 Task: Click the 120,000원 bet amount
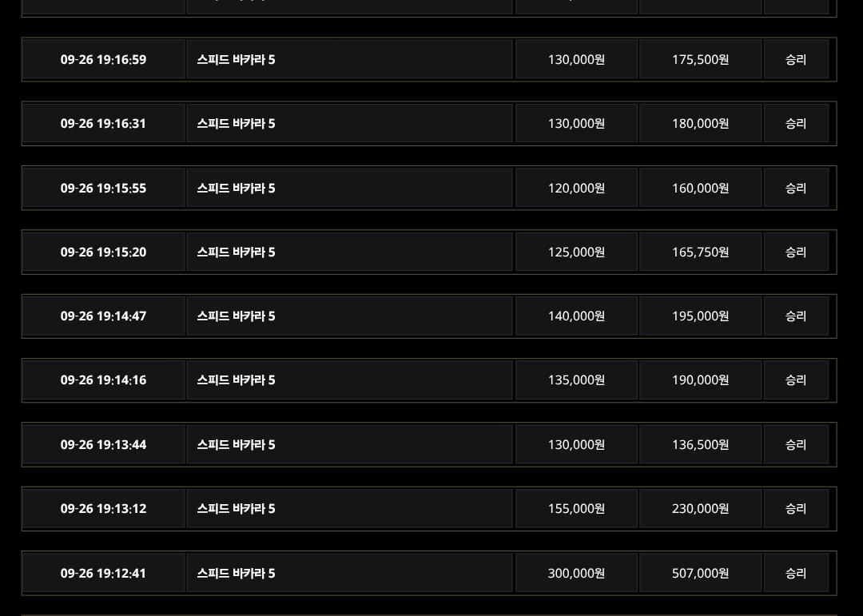(x=576, y=189)
